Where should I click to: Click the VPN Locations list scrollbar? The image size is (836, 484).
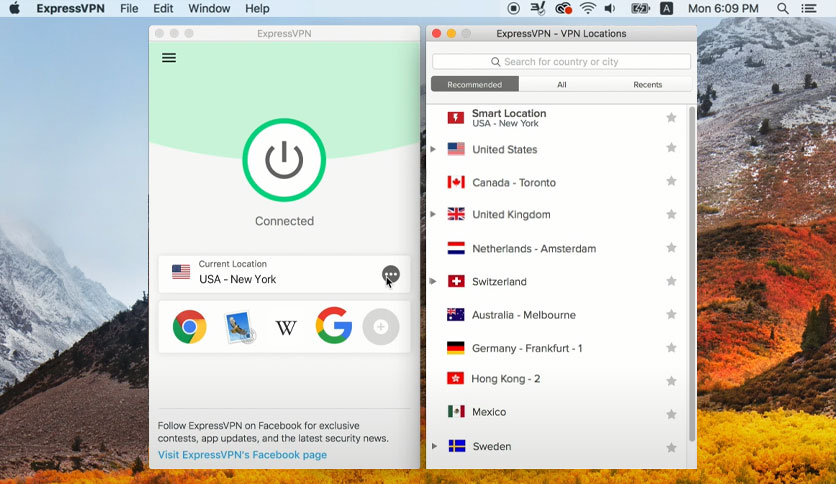click(692, 274)
